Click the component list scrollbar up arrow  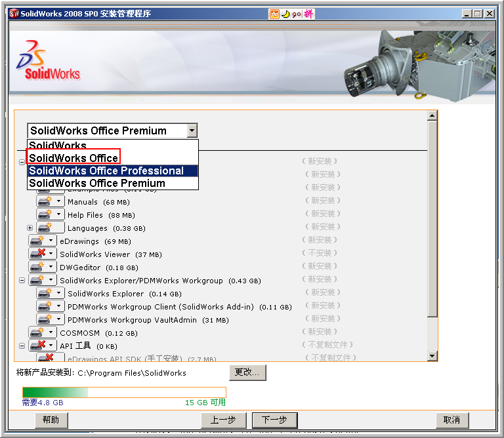click(x=432, y=115)
